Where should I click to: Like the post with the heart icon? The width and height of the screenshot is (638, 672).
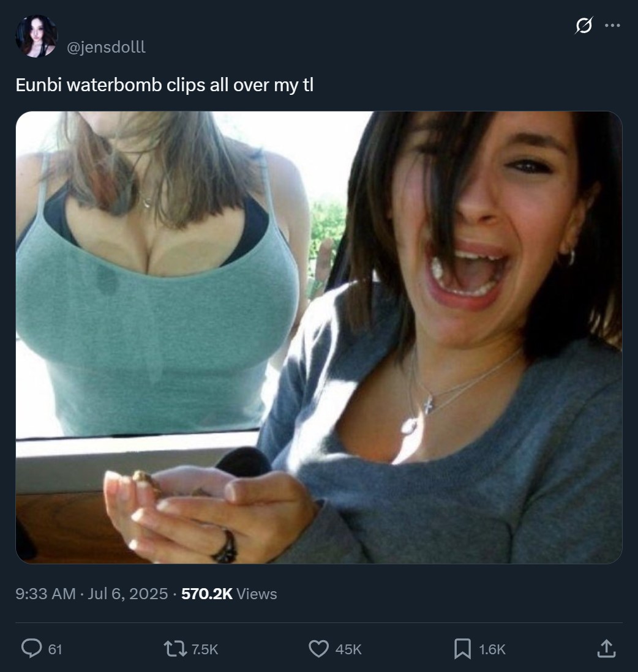point(318,649)
